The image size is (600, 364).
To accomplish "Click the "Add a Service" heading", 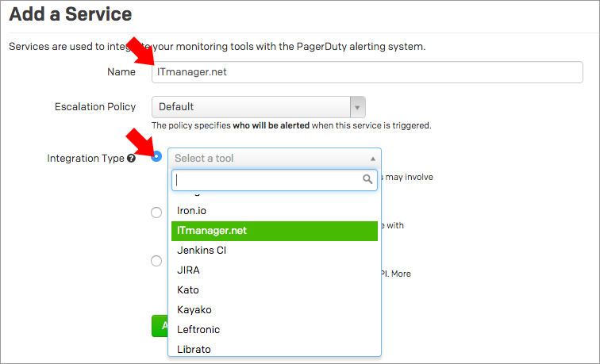I will click(x=71, y=14).
